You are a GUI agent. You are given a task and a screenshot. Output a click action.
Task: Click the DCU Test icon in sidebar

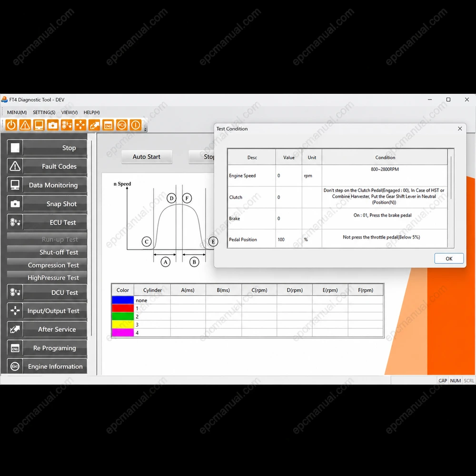point(15,292)
